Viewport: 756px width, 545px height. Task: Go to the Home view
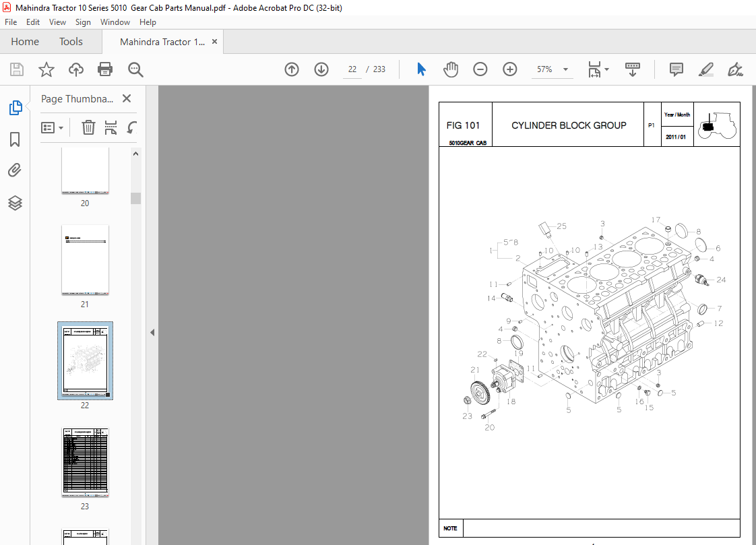25,42
